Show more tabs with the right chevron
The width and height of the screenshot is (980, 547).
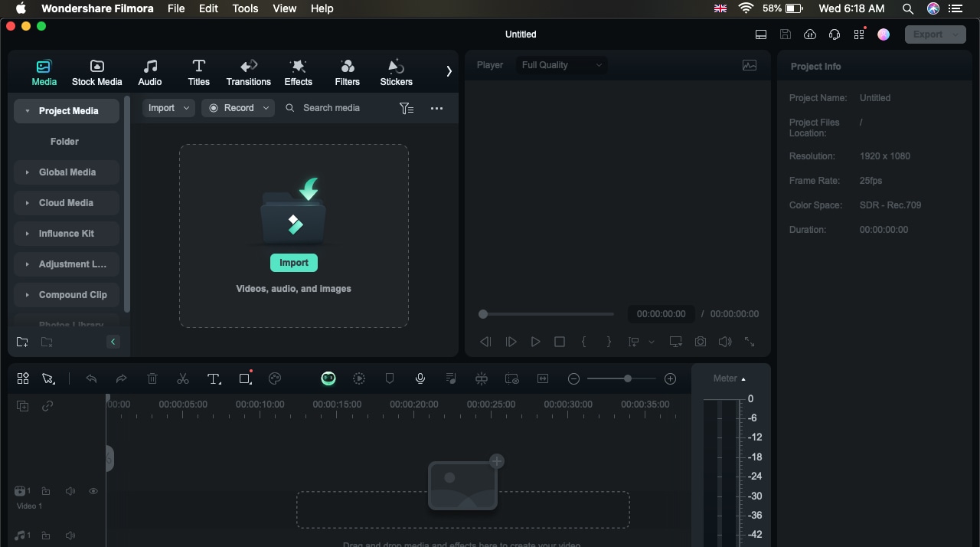point(449,71)
